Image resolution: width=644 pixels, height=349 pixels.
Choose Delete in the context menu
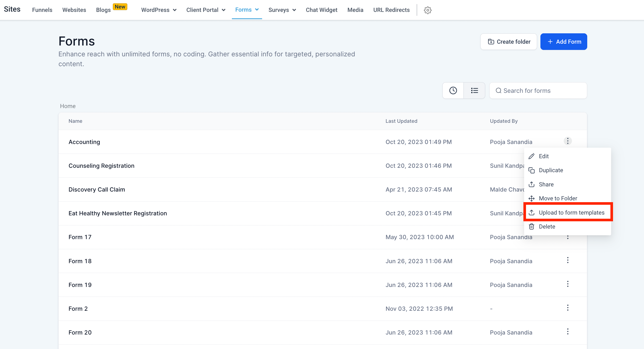pyautogui.click(x=567, y=227)
